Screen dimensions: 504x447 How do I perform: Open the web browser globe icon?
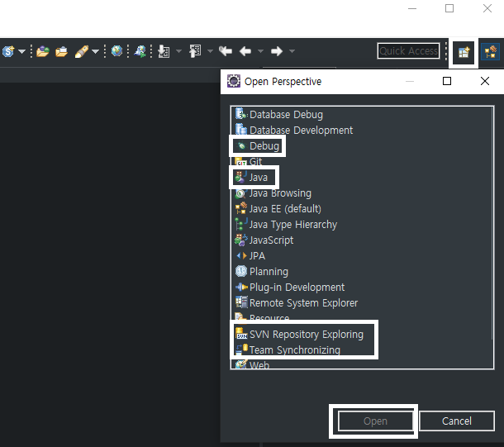[x=116, y=51]
